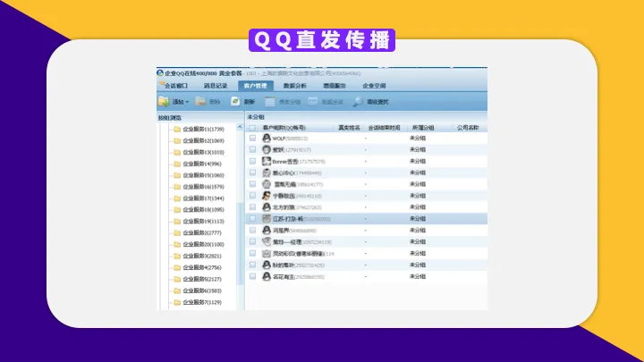This screenshot has height=362, width=644.
Task: Click folder icon of 企业服务14(996)
Action: click(x=177, y=164)
